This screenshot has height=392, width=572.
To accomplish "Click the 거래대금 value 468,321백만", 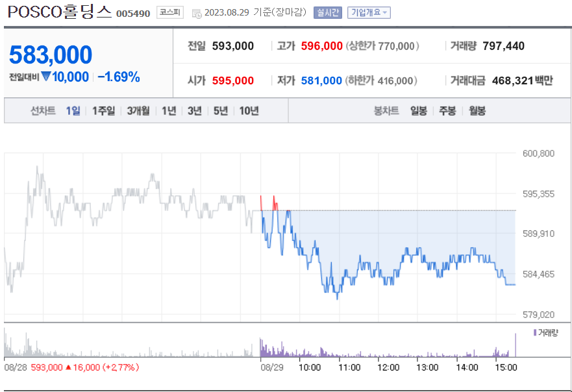I will tap(523, 80).
